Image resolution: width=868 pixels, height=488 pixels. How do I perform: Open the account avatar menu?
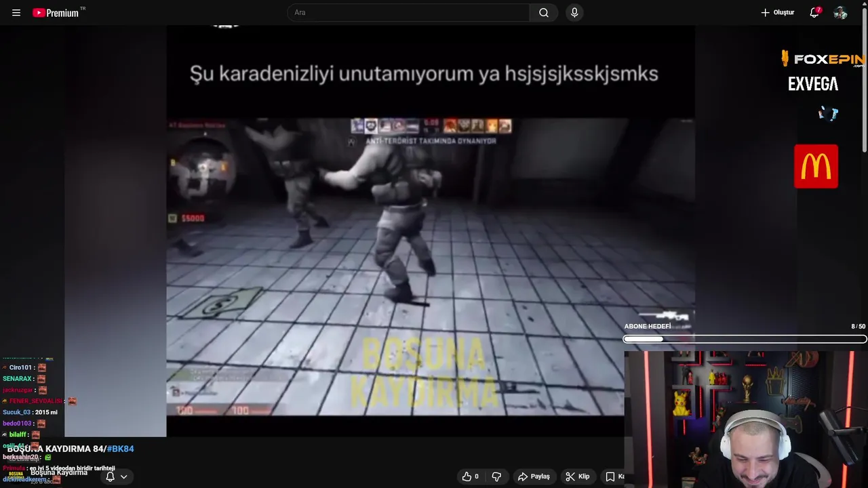pyautogui.click(x=840, y=13)
